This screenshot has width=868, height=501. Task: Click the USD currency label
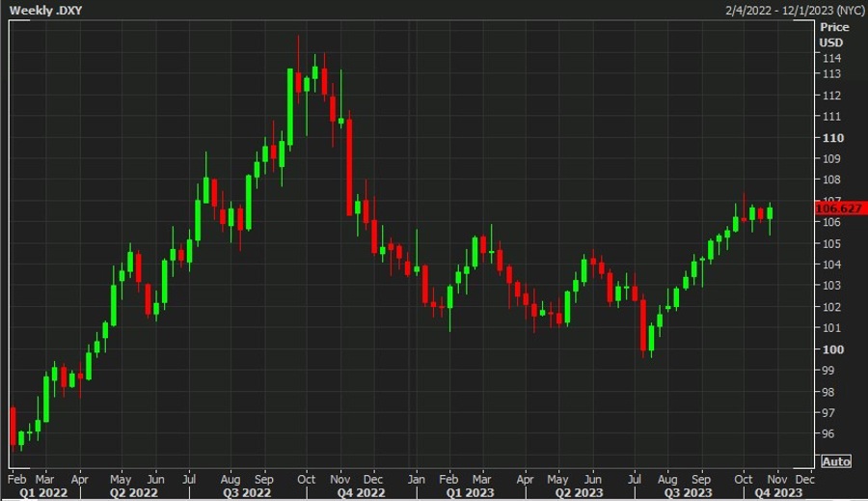point(831,42)
